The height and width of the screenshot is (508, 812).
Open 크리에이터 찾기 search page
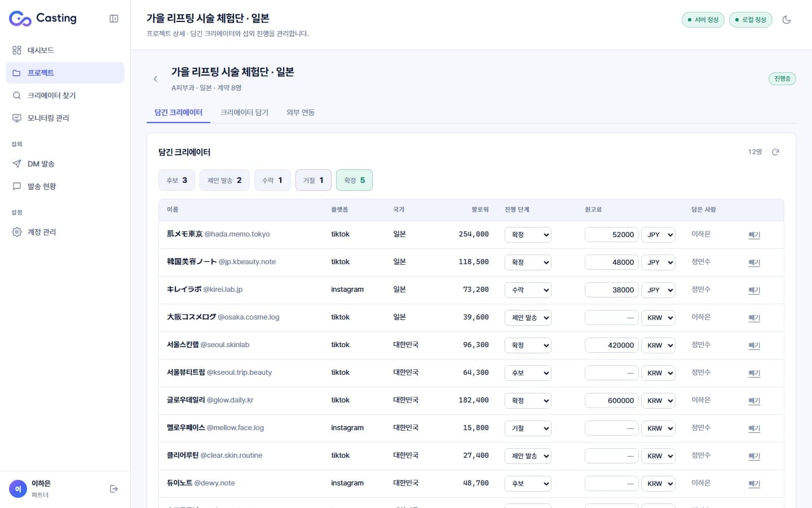(x=65, y=95)
